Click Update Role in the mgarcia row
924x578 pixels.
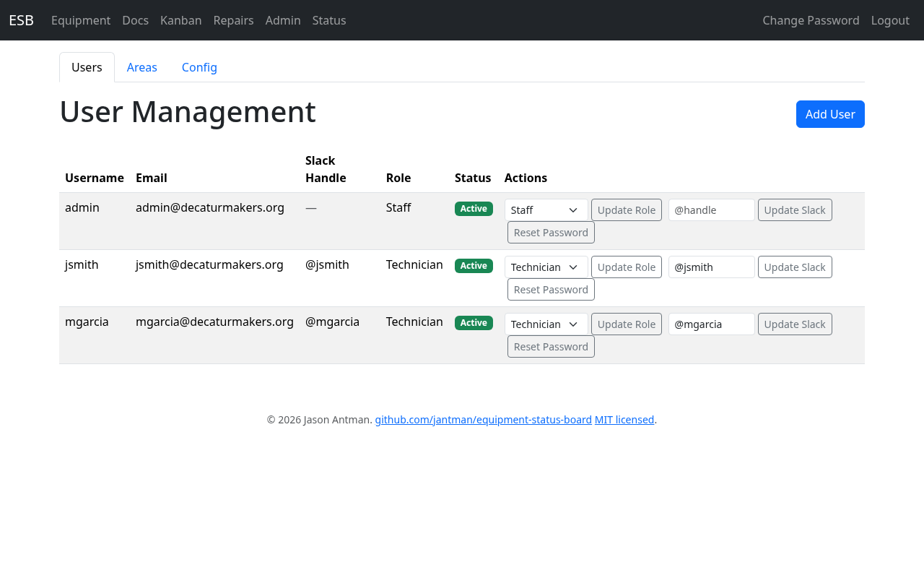pos(627,324)
